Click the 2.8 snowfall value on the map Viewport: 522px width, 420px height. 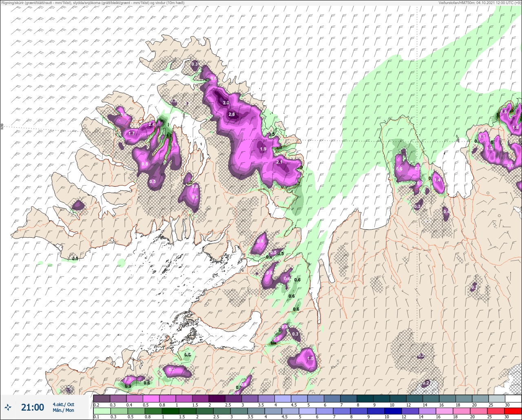232,114
